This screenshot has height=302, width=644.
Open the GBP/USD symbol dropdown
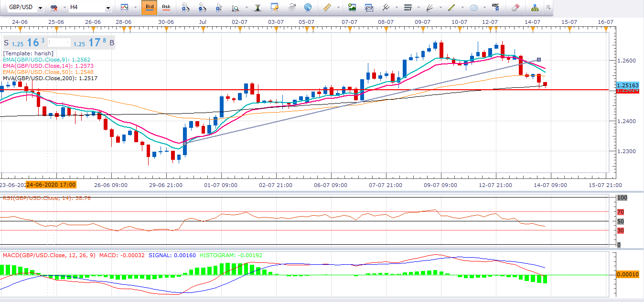pyautogui.click(x=41, y=7)
